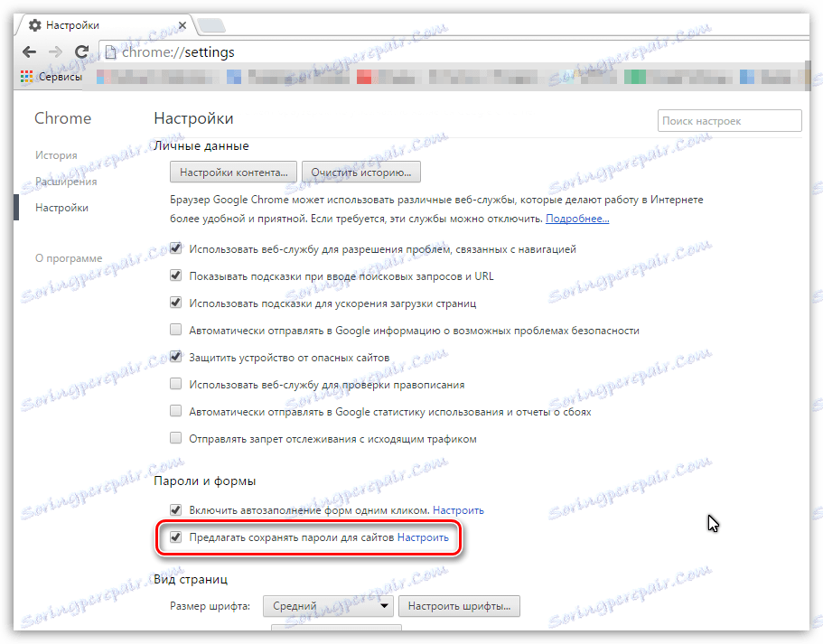
Task: Click the Настроить шрифты button
Action: (x=459, y=606)
